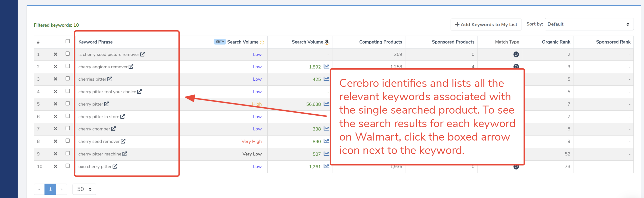Click the Match Type badge in row 1
The width and height of the screenshot is (644, 198).
click(516, 54)
